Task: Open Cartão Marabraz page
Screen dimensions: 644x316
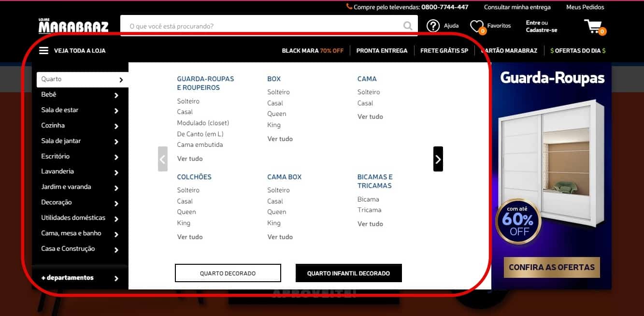Action: [x=509, y=50]
